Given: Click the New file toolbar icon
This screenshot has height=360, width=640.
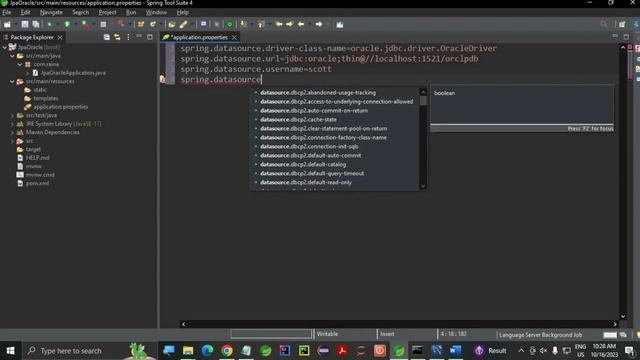Looking at the screenshot, I should pyautogui.click(x=7, y=24).
